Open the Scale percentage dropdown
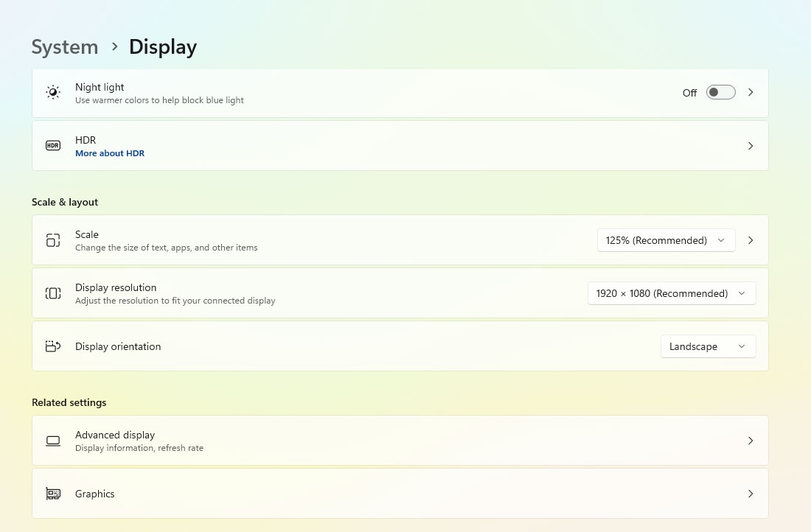Screen dimensions: 811x532 point(666,240)
